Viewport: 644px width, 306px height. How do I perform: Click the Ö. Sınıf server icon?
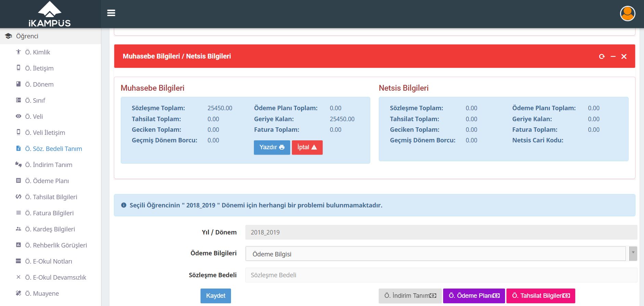click(18, 100)
